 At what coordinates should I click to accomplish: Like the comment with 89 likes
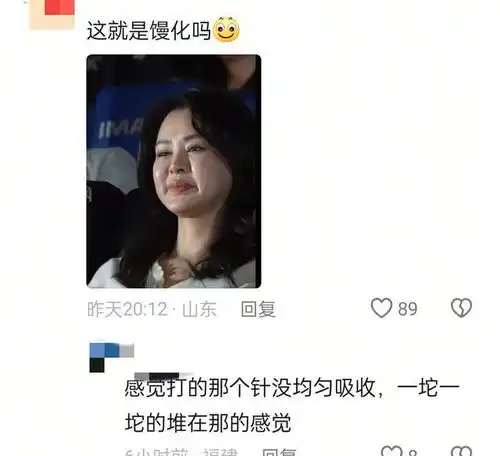coord(381,308)
